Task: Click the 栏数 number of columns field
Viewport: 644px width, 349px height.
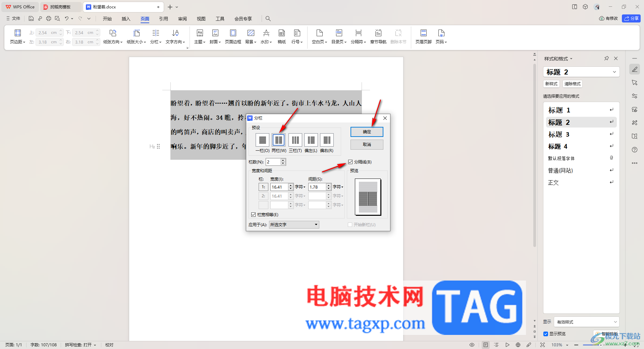Action: click(273, 162)
